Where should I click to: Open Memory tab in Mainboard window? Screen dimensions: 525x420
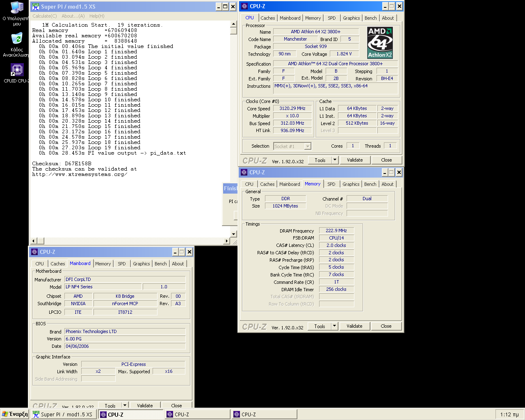(103, 264)
